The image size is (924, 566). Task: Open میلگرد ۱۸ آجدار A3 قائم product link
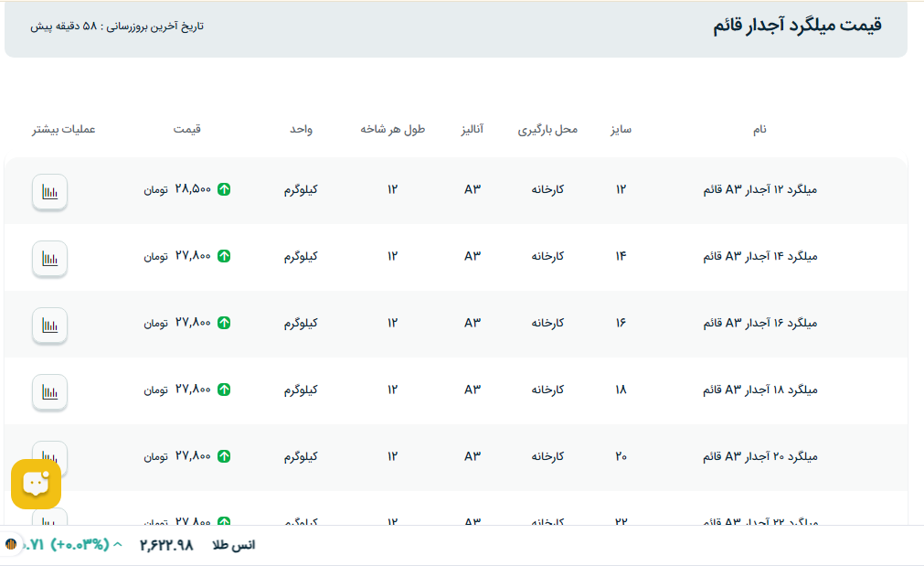click(759, 390)
